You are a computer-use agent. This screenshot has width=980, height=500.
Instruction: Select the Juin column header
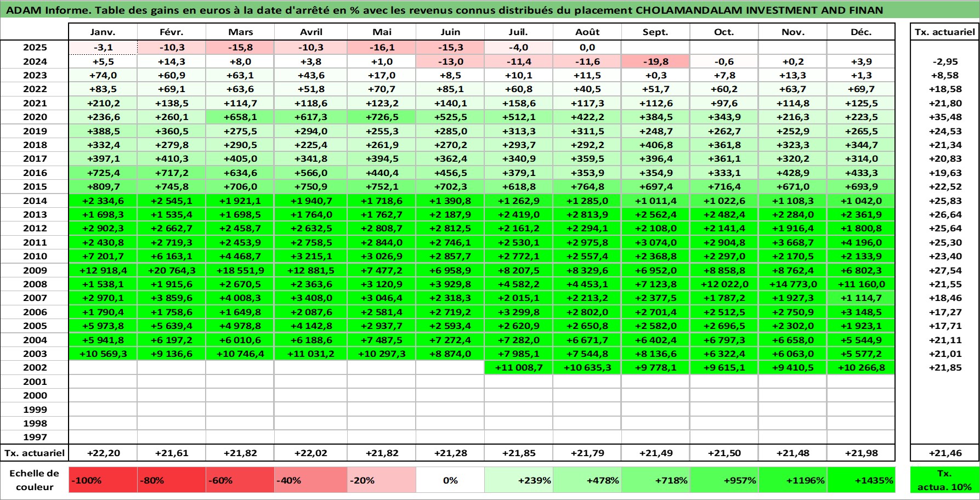450,32
